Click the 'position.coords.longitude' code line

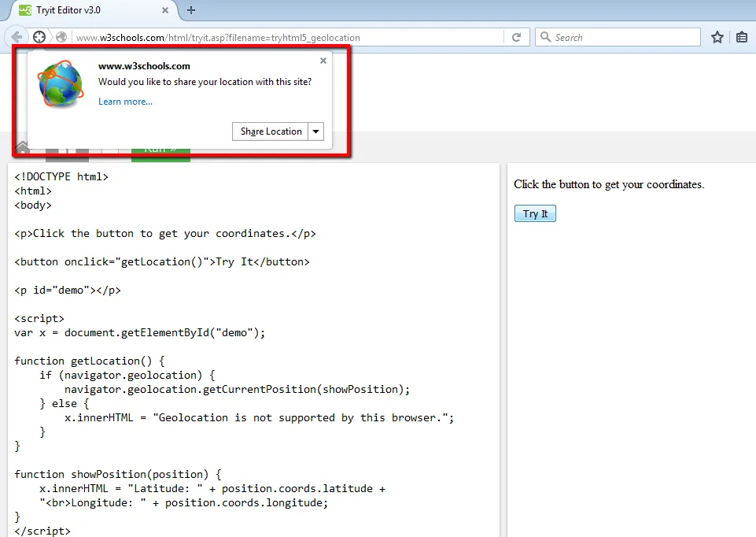click(184, 503)
